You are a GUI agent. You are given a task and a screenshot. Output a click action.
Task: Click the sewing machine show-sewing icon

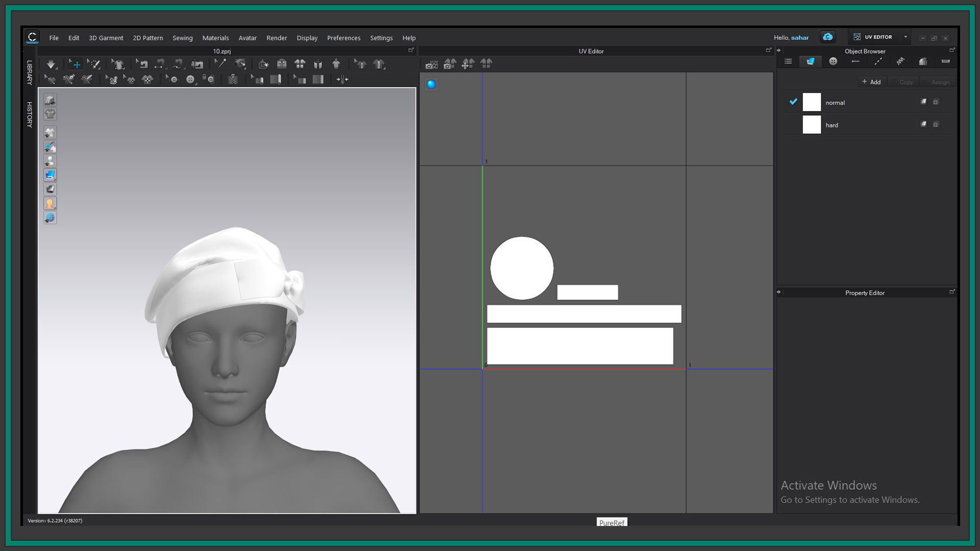click(197, 64)
